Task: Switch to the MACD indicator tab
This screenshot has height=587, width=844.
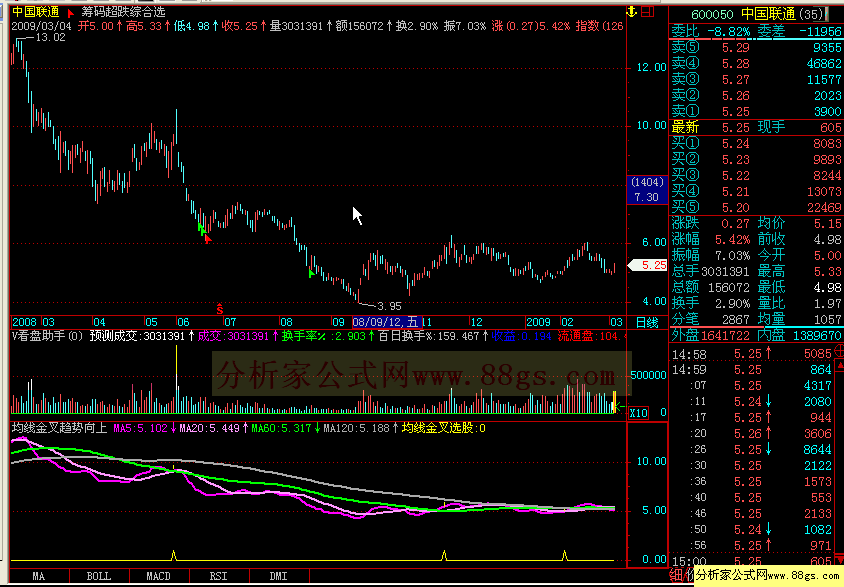Action: [159, 576]
